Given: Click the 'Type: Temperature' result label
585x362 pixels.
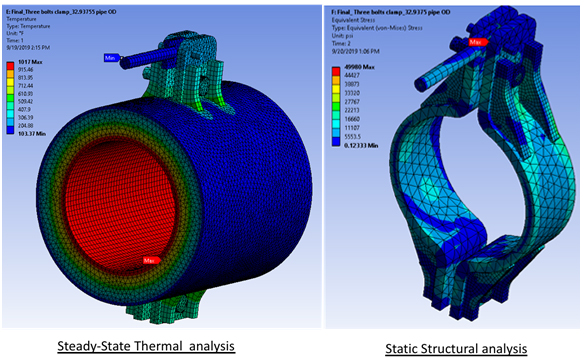Looking at the screenshot, I should click(x=28, y=26).
